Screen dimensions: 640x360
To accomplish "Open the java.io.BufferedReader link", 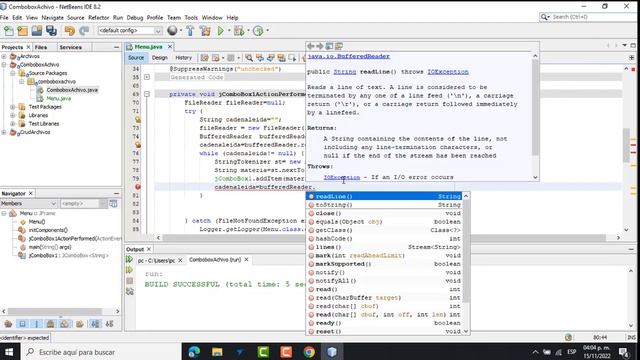I will (x=349, y=56).
